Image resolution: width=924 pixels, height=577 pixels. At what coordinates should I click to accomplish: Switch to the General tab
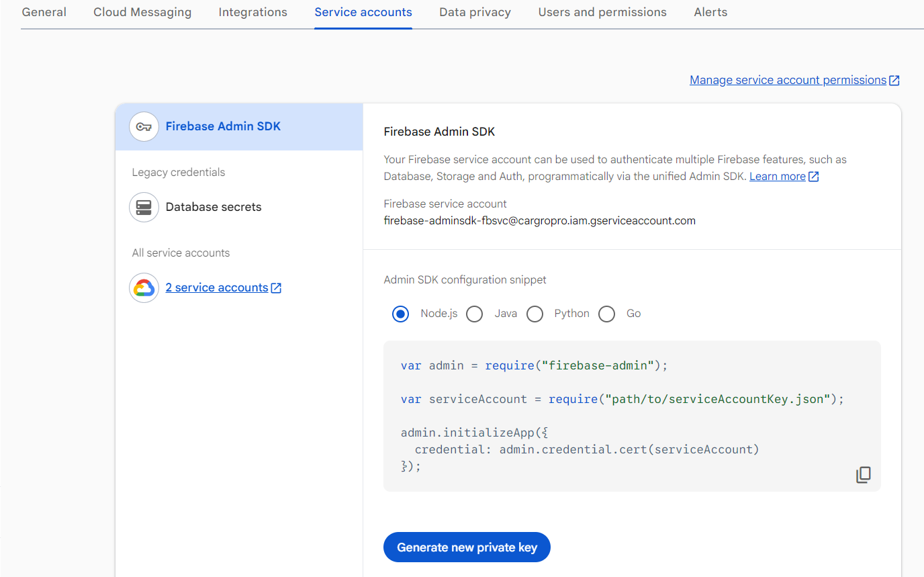[44, 12]
